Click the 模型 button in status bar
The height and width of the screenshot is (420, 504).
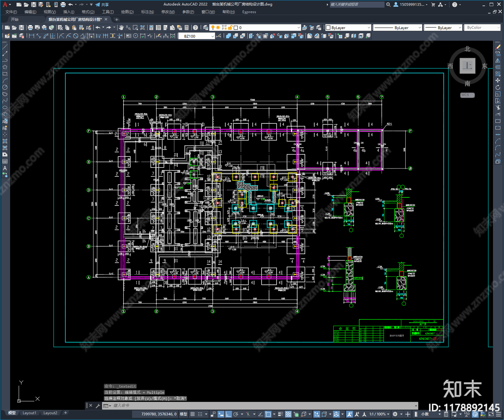183,414
